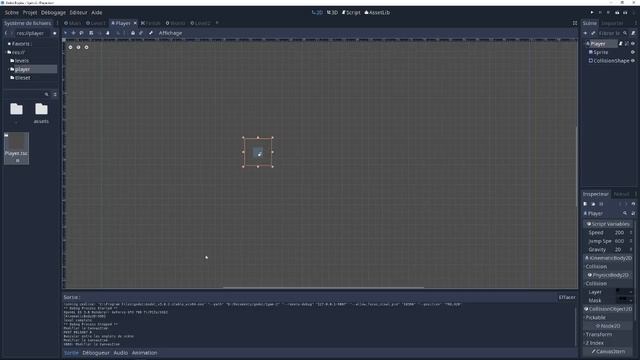Screen dimensions: 640x360
Task: Pause the running scene
Action: (600, 13)
